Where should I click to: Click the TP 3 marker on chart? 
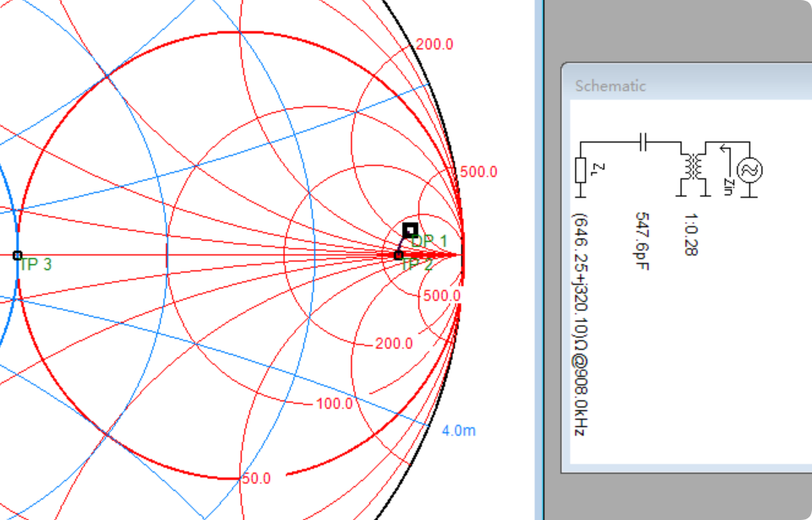17,256
